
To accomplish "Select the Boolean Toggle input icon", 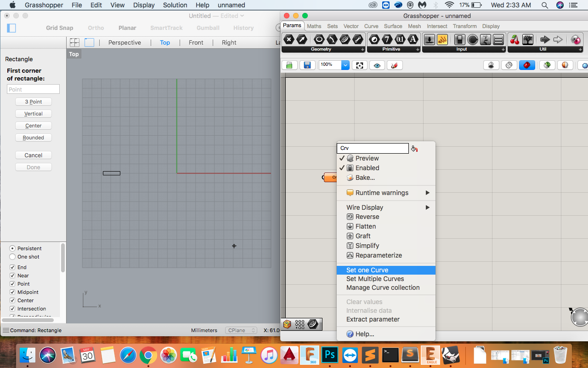I will 459,40.
